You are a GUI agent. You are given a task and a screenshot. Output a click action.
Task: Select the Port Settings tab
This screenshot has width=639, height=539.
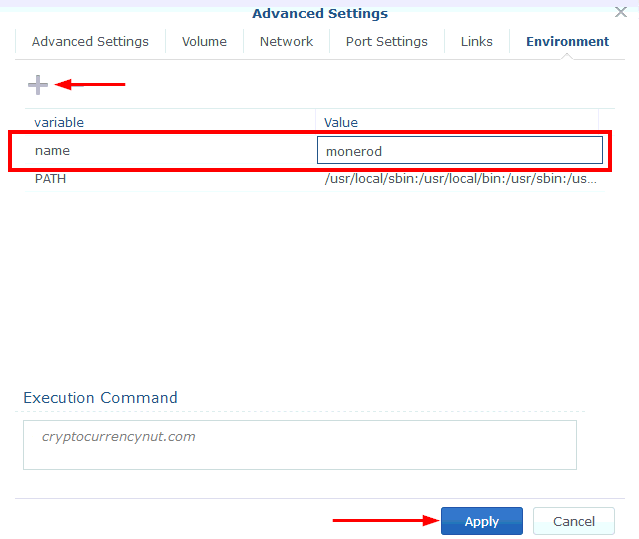pos(386,42)
